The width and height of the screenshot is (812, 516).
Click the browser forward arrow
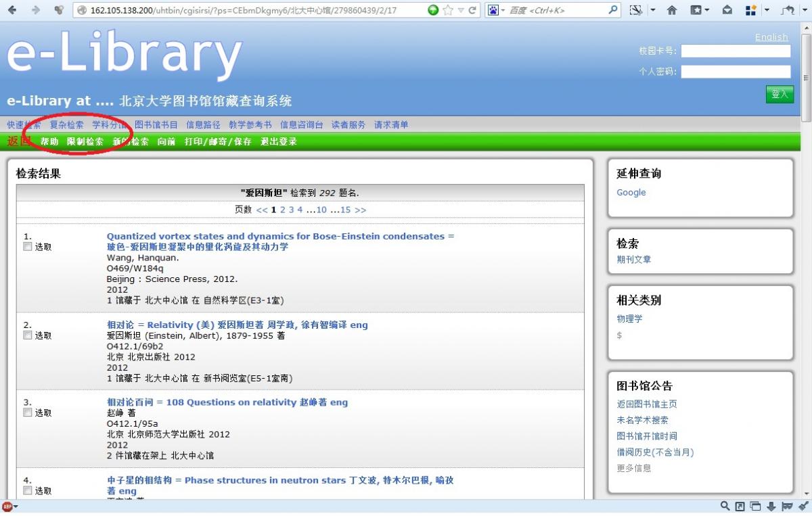click(x=36, y=10)
